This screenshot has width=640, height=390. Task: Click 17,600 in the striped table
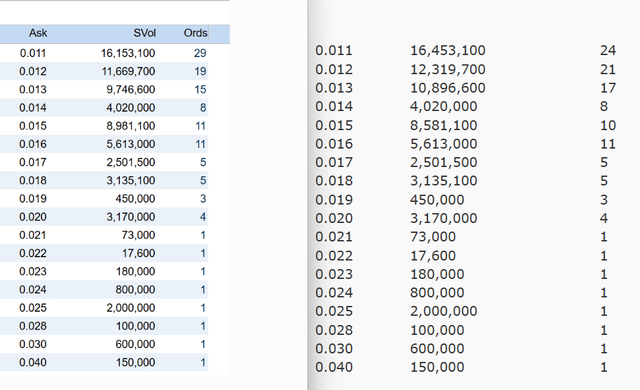138,253
